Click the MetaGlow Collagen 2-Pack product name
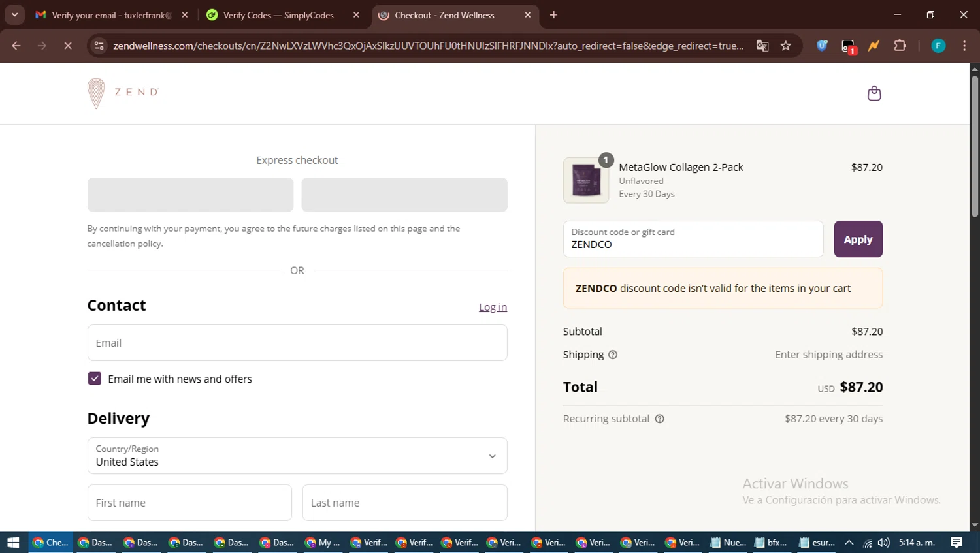 pos(681,167)
